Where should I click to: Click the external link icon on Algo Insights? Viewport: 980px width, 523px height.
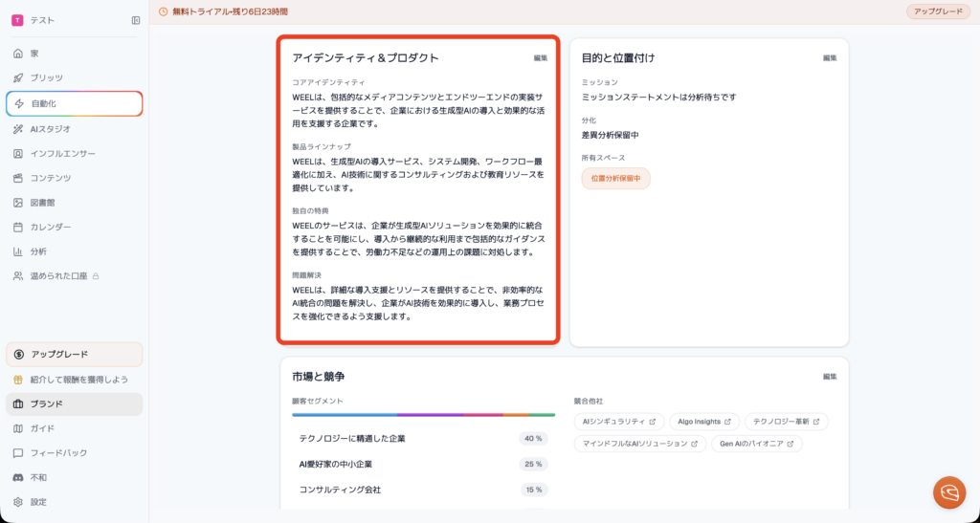[x=727, y=422]
